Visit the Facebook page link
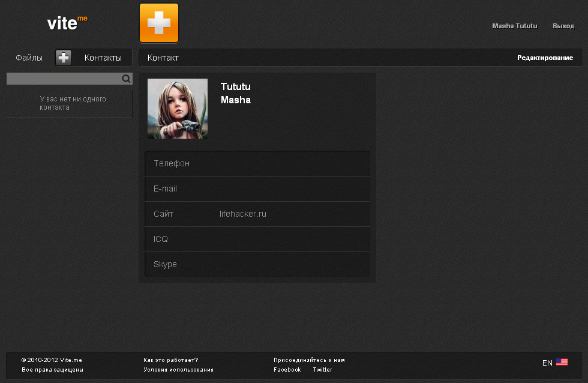This screenshot has width=588, height=383. [x=287, y=370]
